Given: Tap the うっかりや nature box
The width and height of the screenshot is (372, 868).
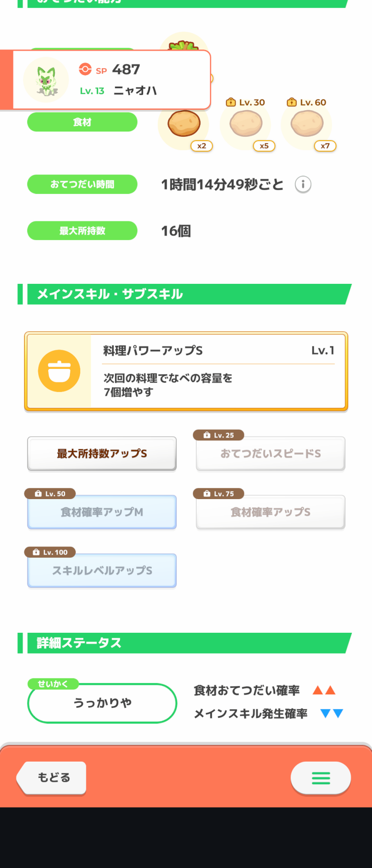Looking at the screenshot, I should click(x=102, y=703).
